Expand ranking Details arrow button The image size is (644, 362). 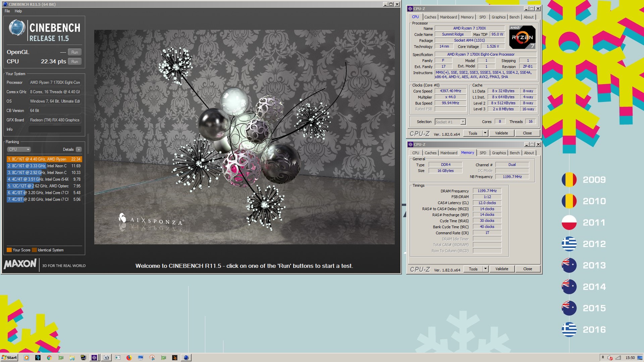click(78, 149)
